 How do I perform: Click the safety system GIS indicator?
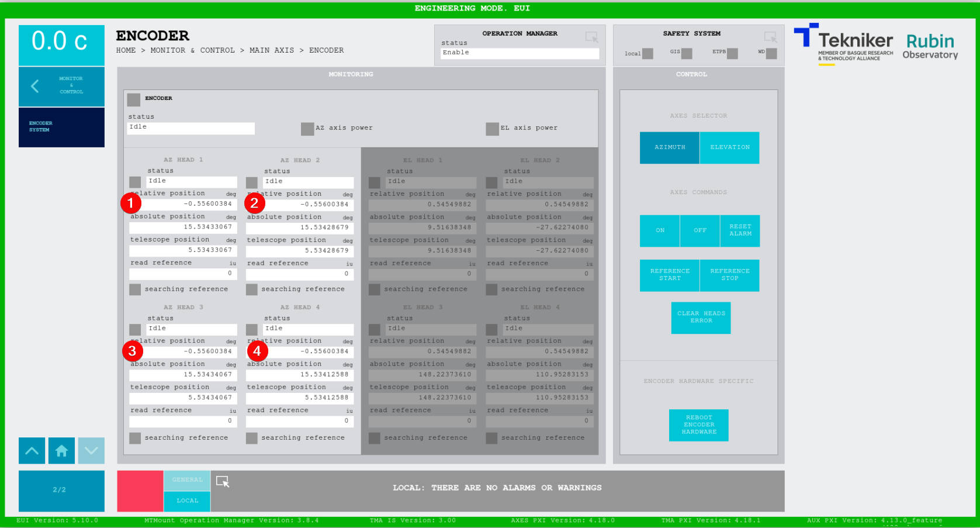click(687, 54)
